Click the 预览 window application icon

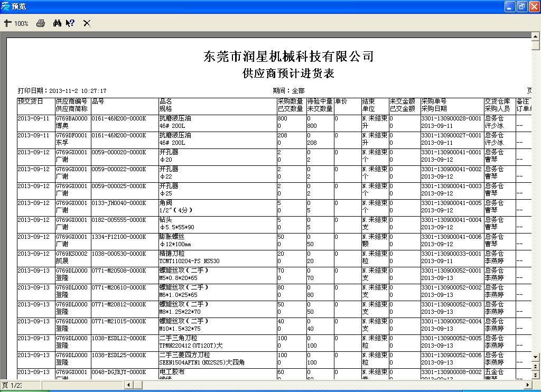tap(5, 6)
